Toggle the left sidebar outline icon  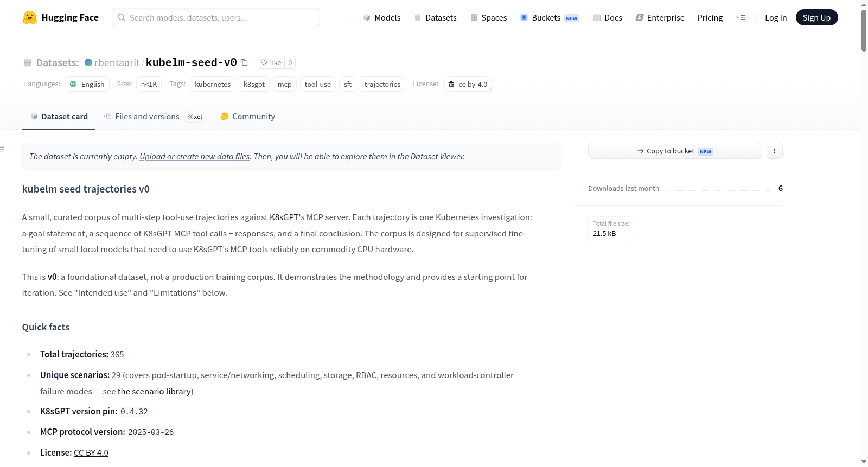[x=3, y=149]
